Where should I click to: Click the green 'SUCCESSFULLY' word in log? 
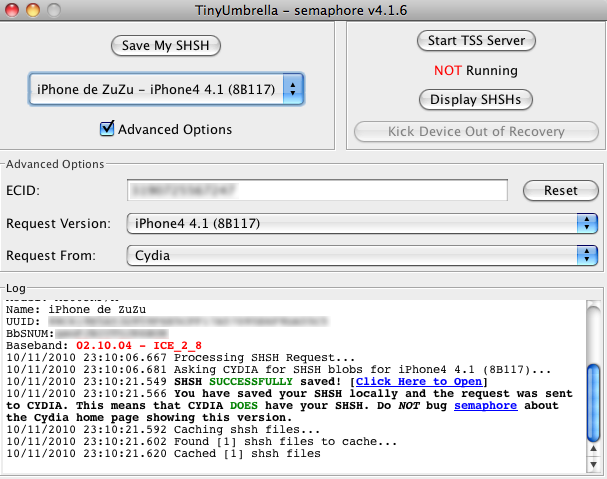pyautogui.click(x=251, y=381)
